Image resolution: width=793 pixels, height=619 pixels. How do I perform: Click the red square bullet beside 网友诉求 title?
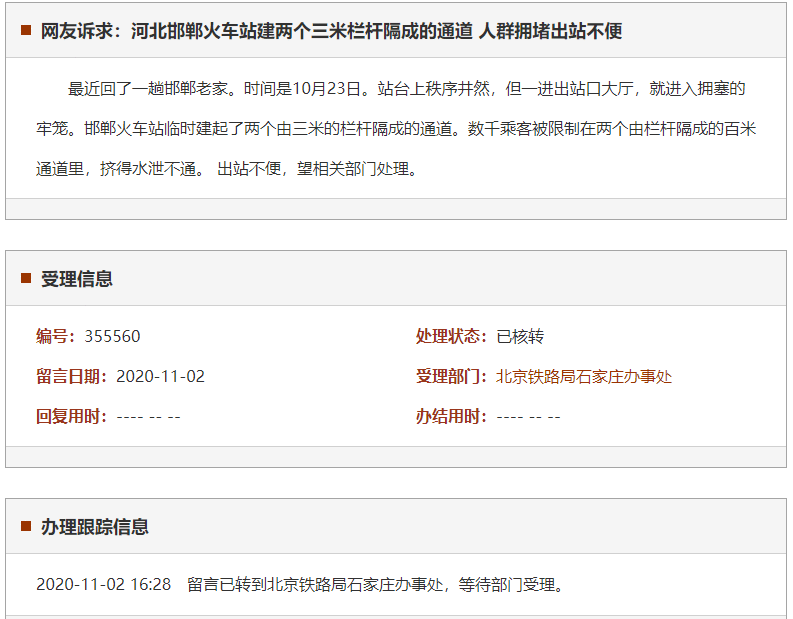pyautogui.click(x=26, y=31)
